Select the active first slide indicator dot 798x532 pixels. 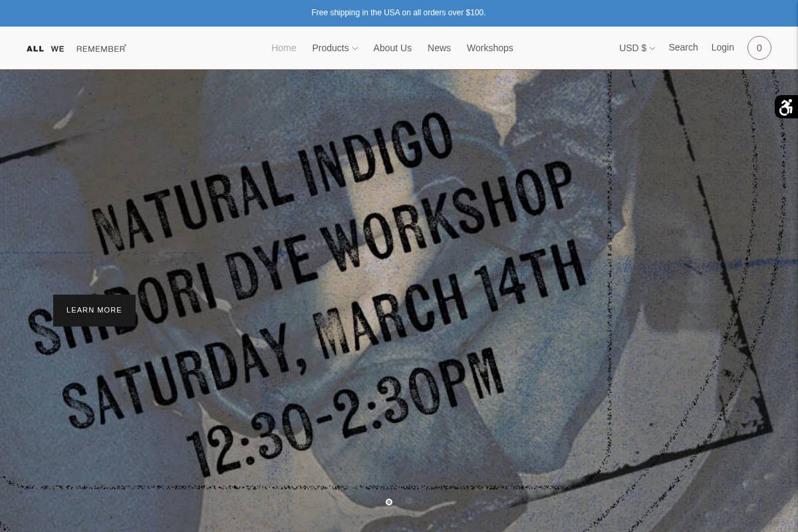389,502
